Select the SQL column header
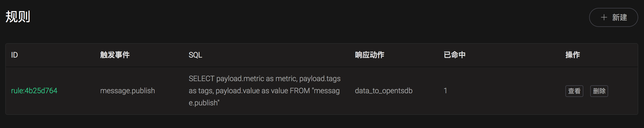Viewport: 644px width, 128px height. tap(195, 55)
